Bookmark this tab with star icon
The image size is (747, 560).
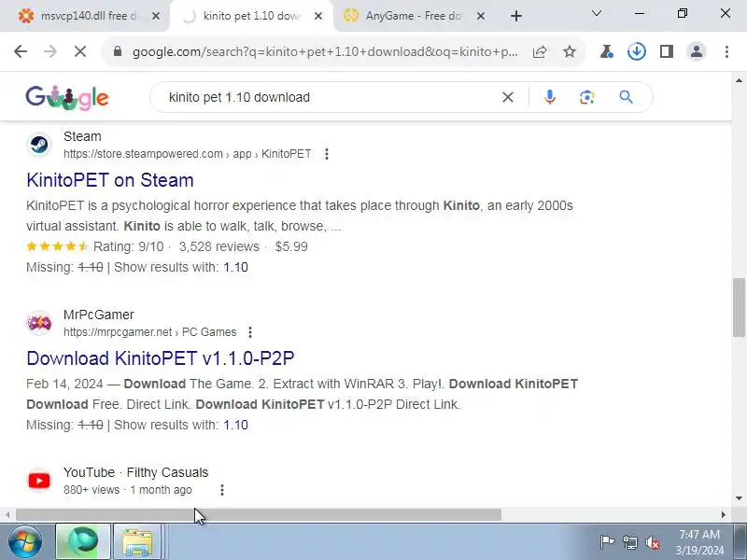pyautogui.click(x=570, y=51)
